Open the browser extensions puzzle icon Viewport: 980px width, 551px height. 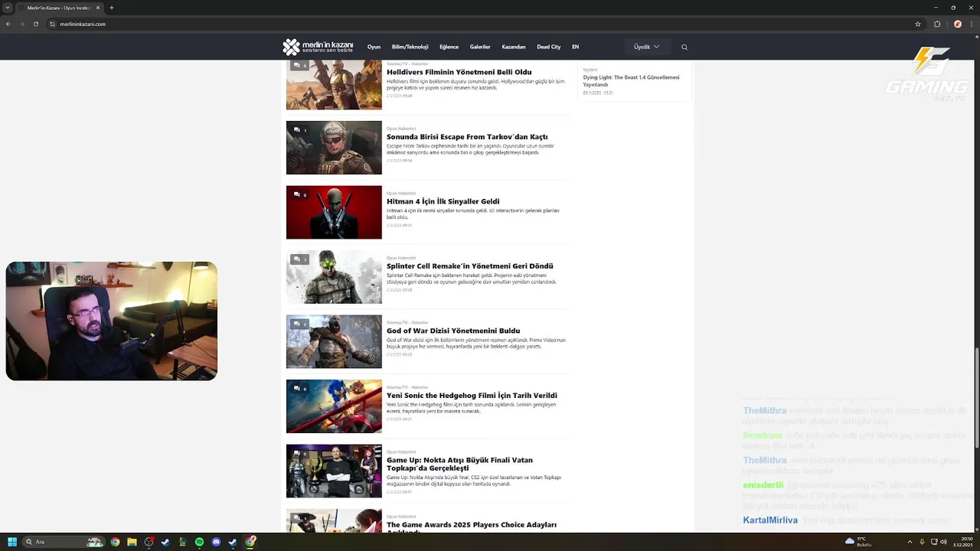coord(937,24)
